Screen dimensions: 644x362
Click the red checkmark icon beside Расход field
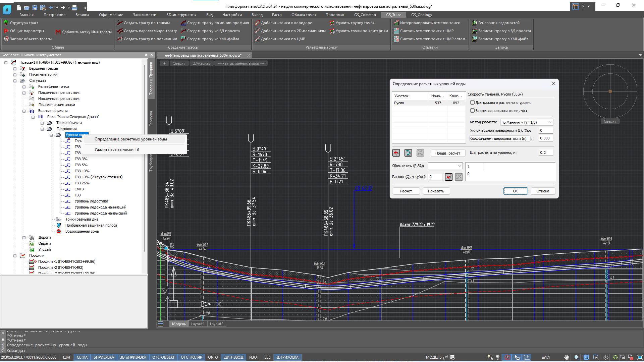449,177
